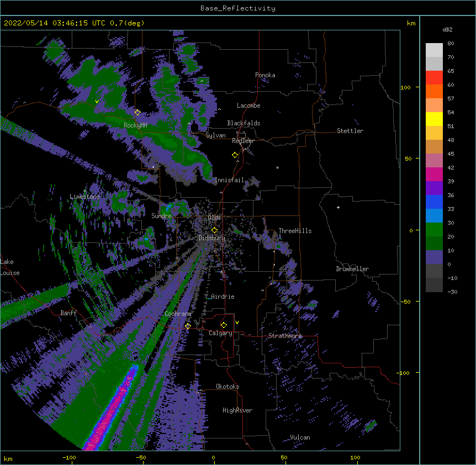The height and width of the screenshot is (465, 476).
Task: Select the yellow 51-54 dBZ legend swatch
Action: coord(434,119)
